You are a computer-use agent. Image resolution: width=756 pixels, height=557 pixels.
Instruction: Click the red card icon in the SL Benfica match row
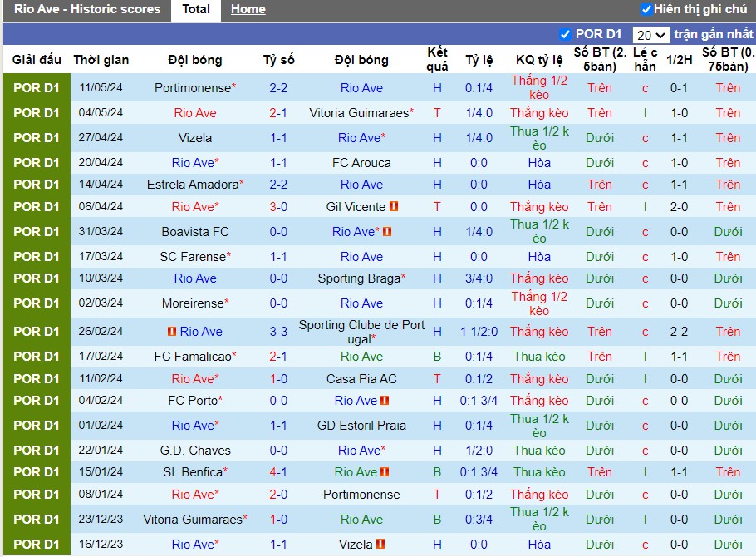click(385, 472)
